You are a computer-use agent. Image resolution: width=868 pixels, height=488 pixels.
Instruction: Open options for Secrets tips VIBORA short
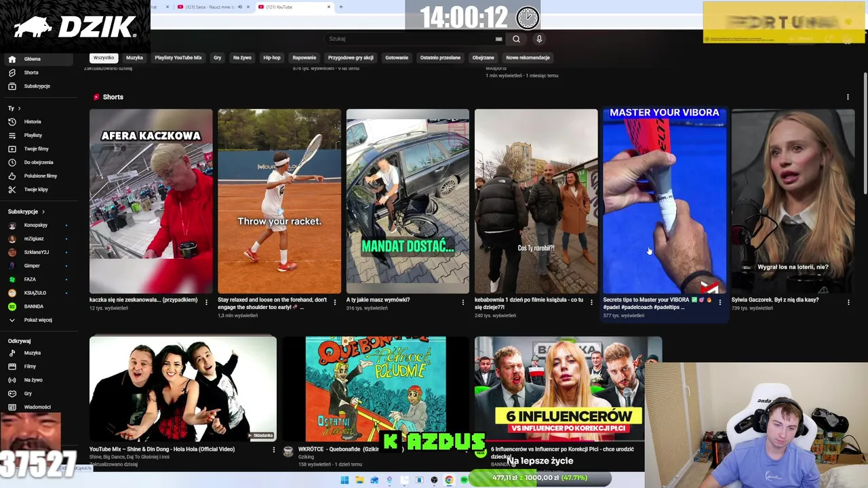[x=720, y=302]
